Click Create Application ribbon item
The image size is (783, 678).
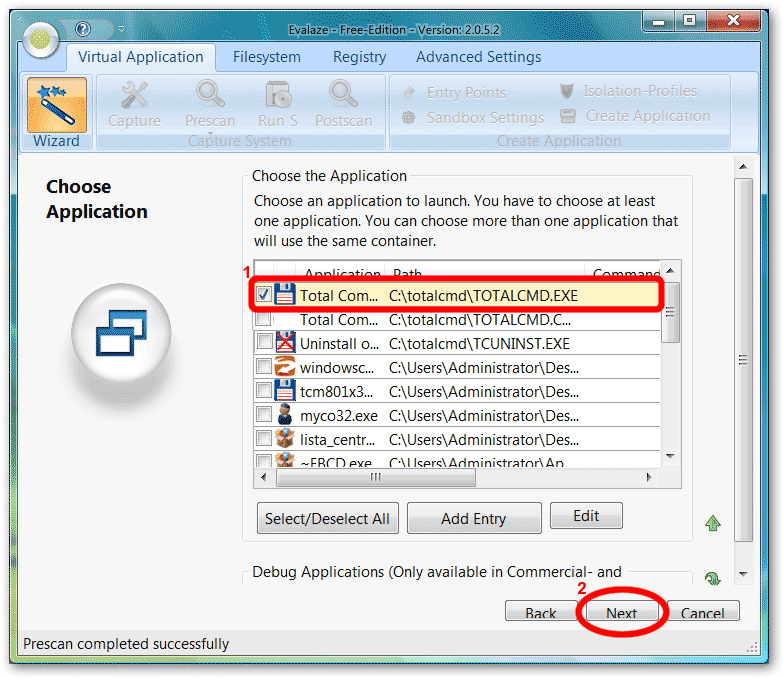635,116
